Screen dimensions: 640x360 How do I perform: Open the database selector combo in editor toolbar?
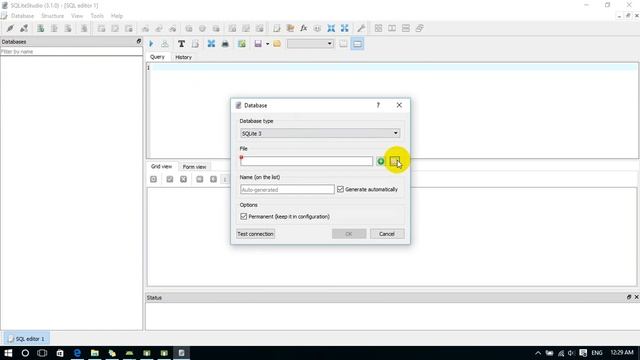coord(310,44)
